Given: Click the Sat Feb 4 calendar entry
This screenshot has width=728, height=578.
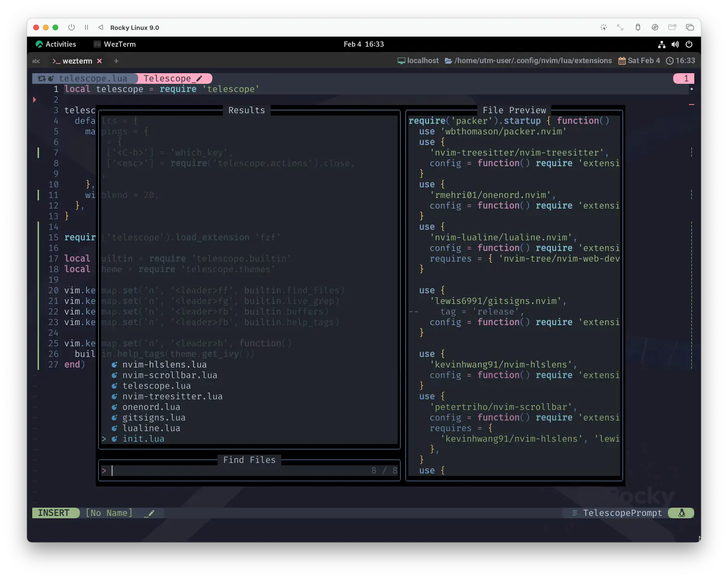Looking at the screenshot, I should [x=639, y=61].
